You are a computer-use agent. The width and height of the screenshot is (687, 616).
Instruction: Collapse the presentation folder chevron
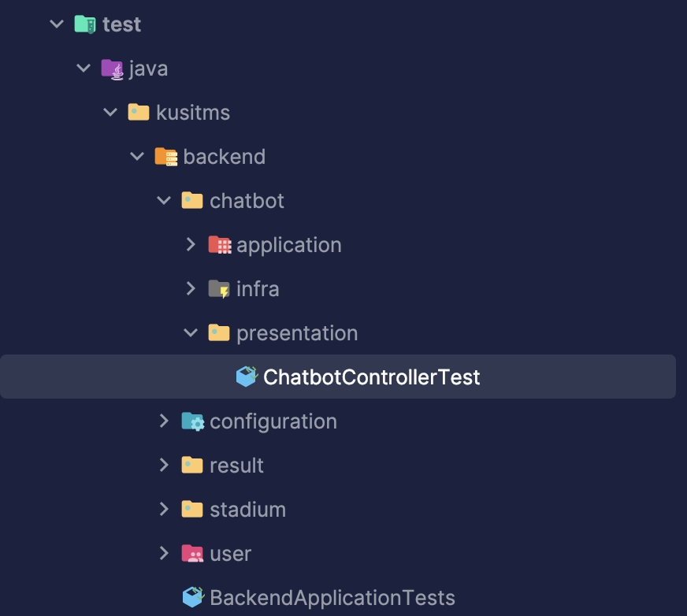tap(191, 333)
